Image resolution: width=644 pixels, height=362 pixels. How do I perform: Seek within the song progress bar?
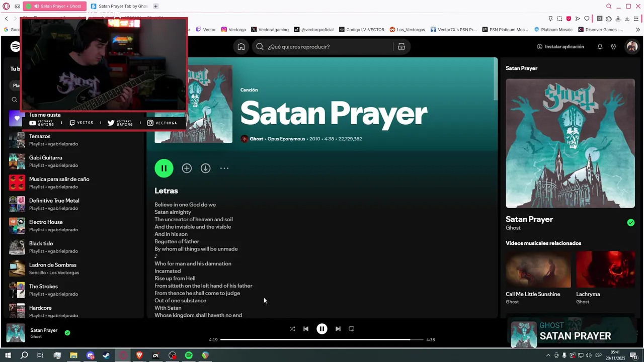pyautogui.click(x=322, y=340)
